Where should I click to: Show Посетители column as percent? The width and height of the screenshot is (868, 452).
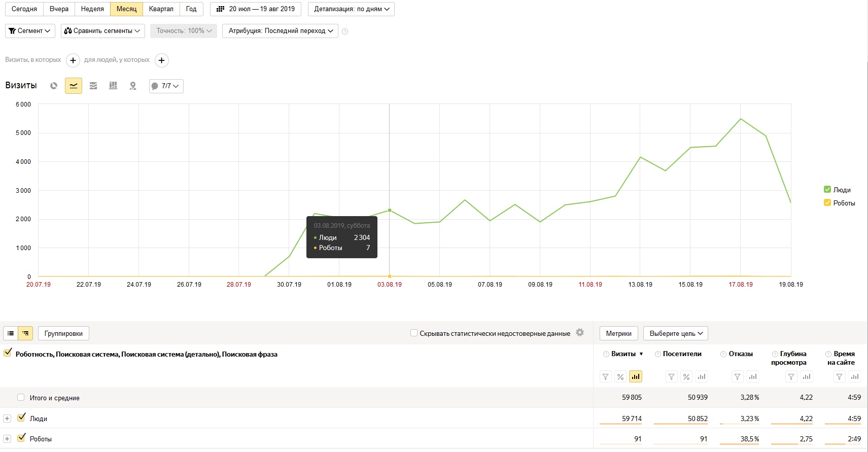[x=686, y=376]
